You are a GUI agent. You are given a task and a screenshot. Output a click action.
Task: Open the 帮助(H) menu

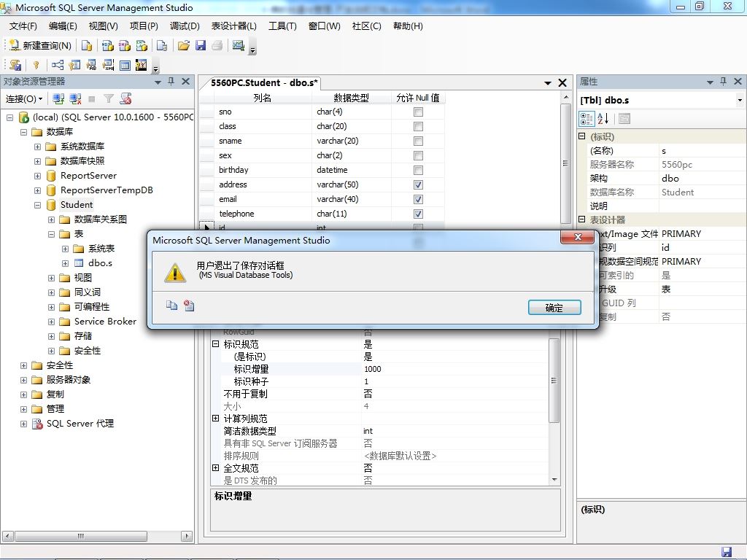tap(408, 26)
